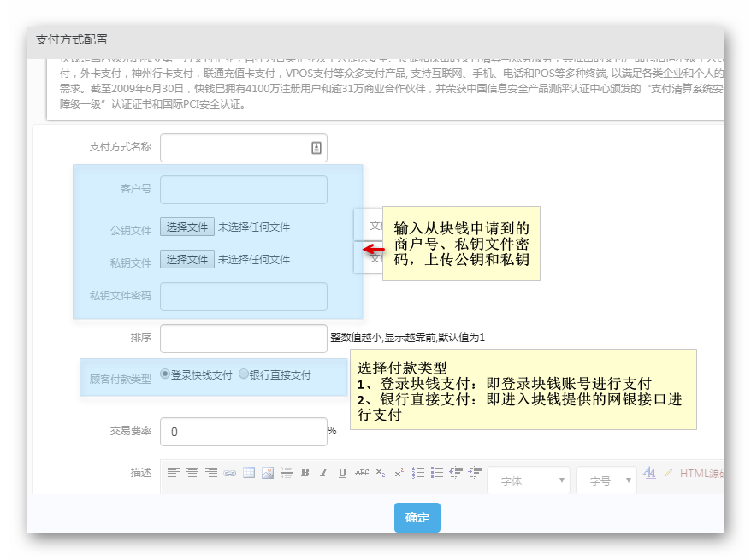Apply subscript formatting
This screenshot has height=560, width=751.
(x=381, y=473)
